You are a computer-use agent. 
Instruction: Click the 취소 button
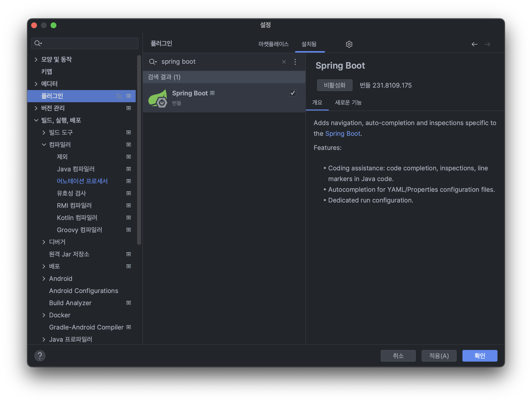click(398, 356)
